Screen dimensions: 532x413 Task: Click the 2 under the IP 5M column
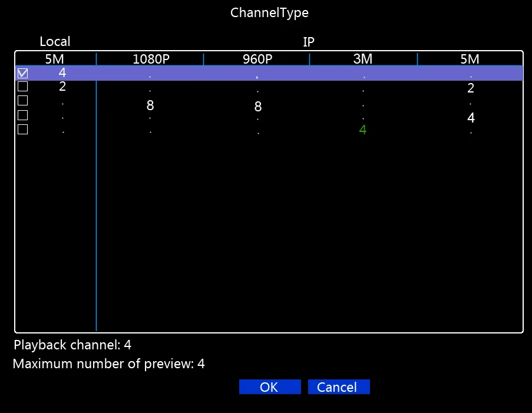tap(471, 88)
